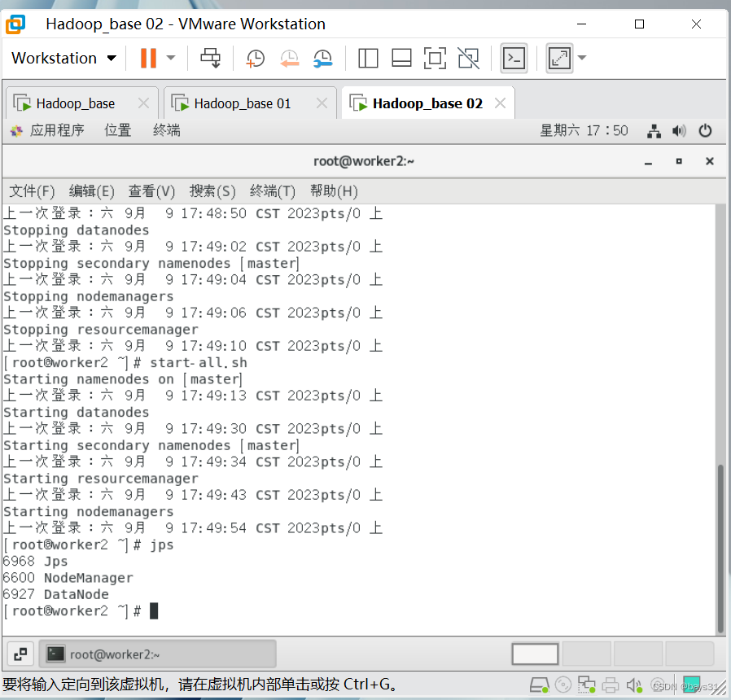Open the guest network status icon
731x700 pixels.
point(654,131)
